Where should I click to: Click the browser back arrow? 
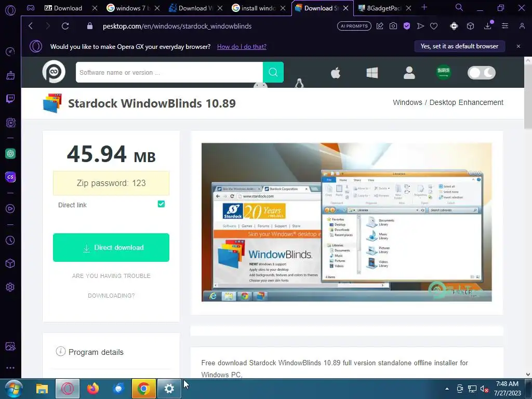tap(31, 26)
